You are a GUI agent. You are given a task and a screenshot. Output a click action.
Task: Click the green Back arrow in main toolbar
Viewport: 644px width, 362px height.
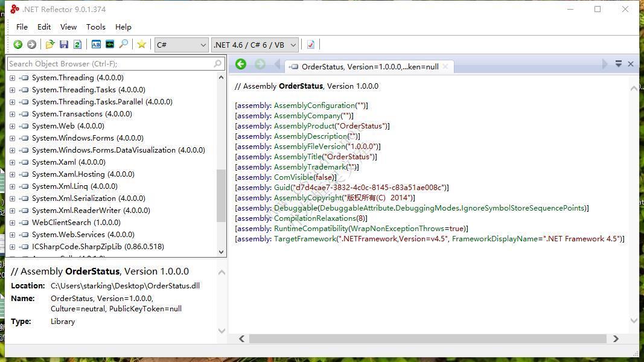tap(18, 45)
